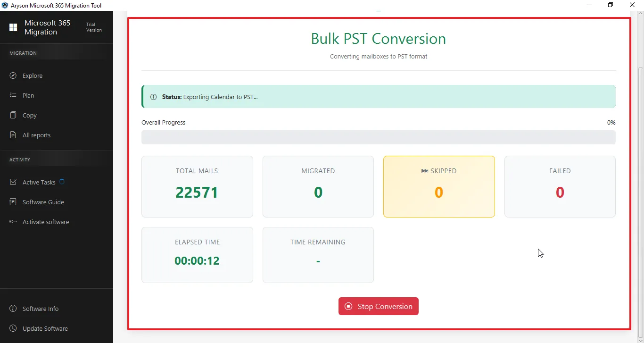The image size is (644, 343).
Task: Click the Explore compass icon
Action: pyautogui.click(x=13, y=75)
